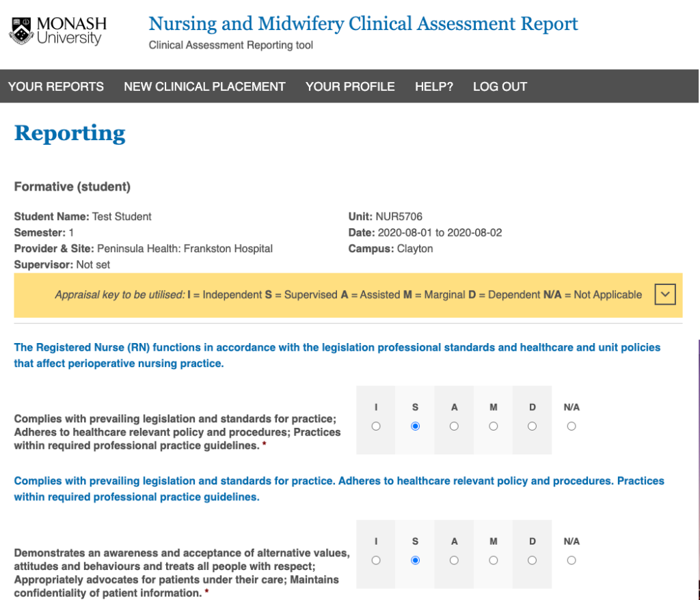Go to NEW CLINICAL PLACEMENT
This screenshot has height=600, width=700.
click(204, 87)
